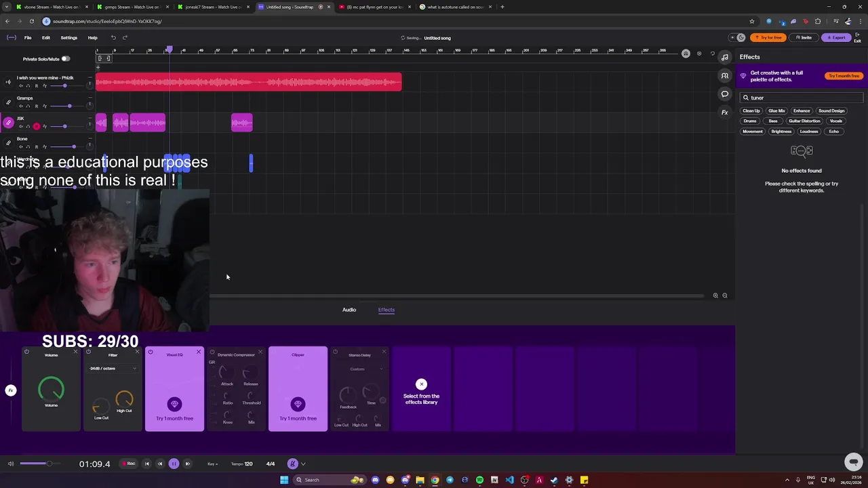Click Exit studio button
This screenshot has height=488, width=868.
[859, 37]
